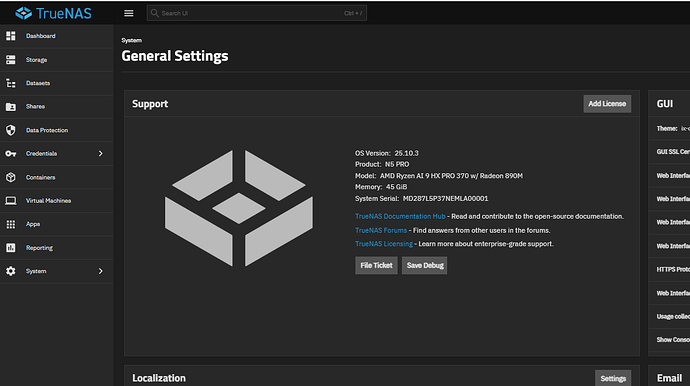Navigate to Shares
This screenshot has width=690, height=386.
click(56, 107)
